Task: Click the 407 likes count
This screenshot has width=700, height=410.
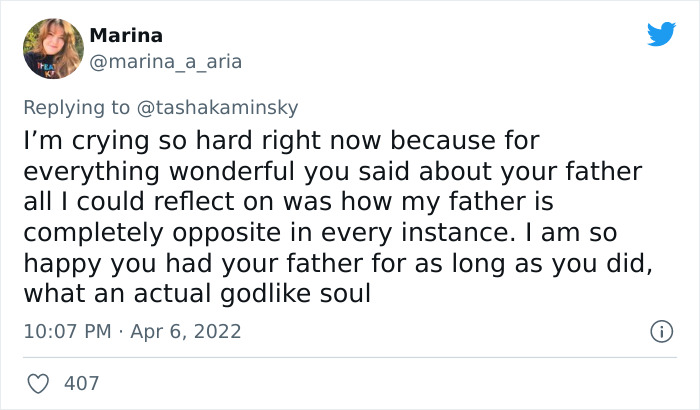Action: [79, 382]
